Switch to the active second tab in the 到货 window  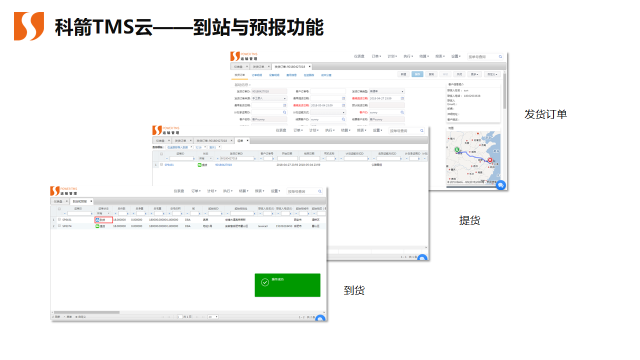pos(82,201)
